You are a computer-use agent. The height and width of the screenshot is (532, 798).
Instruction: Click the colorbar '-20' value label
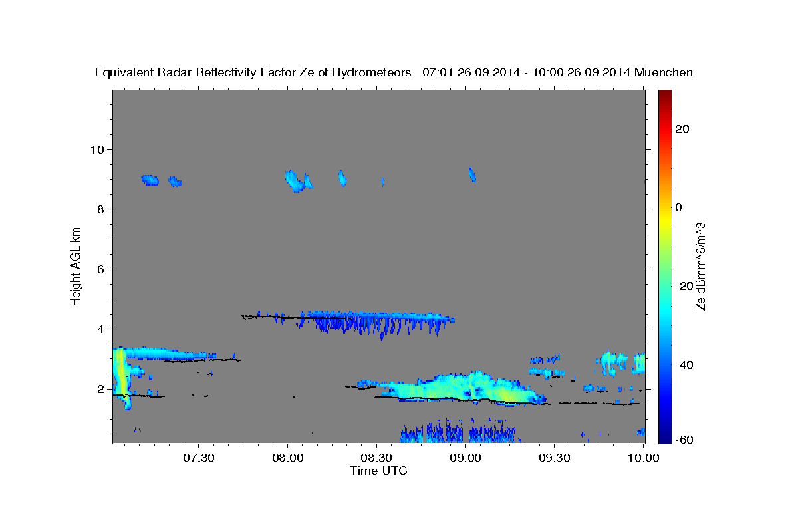coord(684,286)
